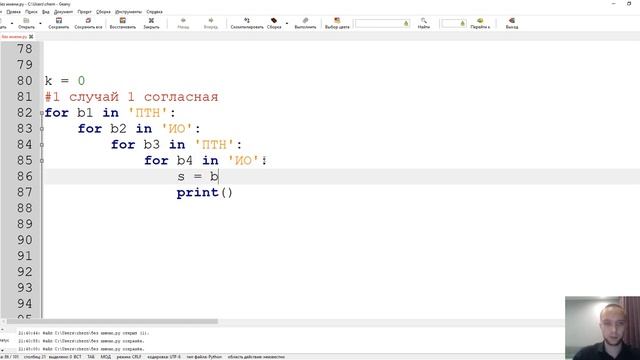Click the Выполнить (Execute) toolbar icon
The width and height of the screenshot is (640, 360).
[305, 23]
